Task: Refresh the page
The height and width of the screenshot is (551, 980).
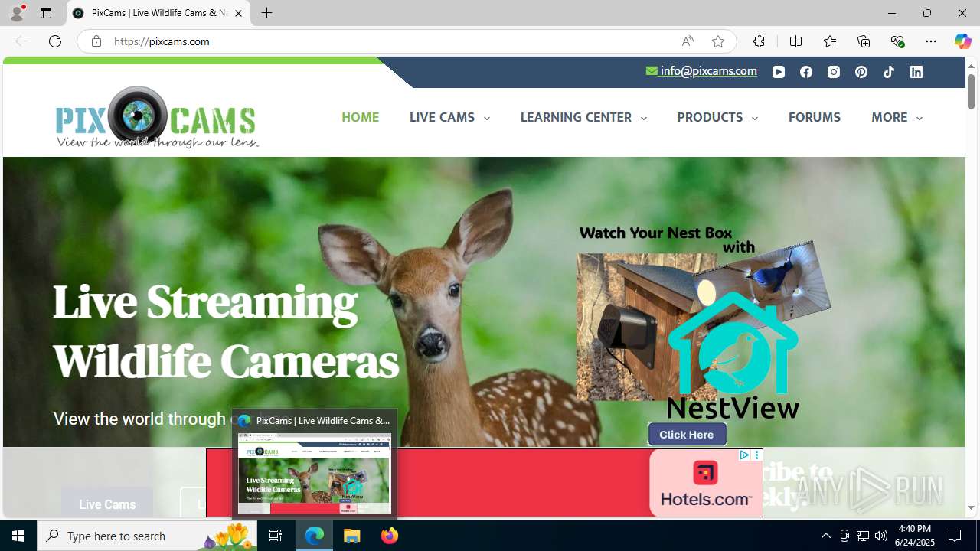Action: (x=55, y=41)
